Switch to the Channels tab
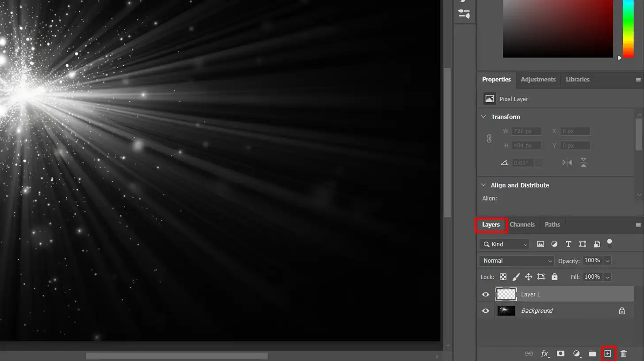Viewport: 644px width, 361px height. [x=522, y=224]
